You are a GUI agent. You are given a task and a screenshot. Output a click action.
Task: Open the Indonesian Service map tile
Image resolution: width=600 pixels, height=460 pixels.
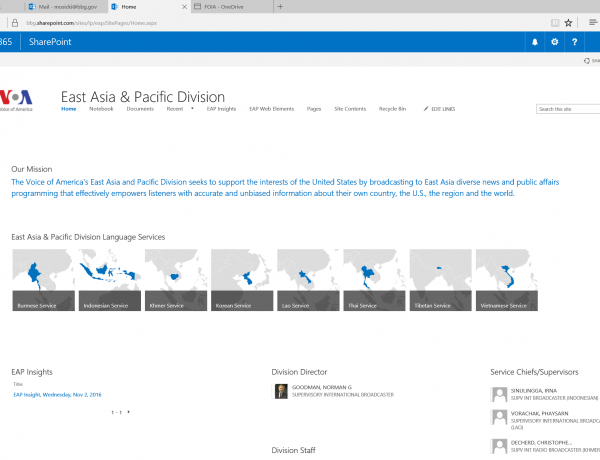point(110,280)
